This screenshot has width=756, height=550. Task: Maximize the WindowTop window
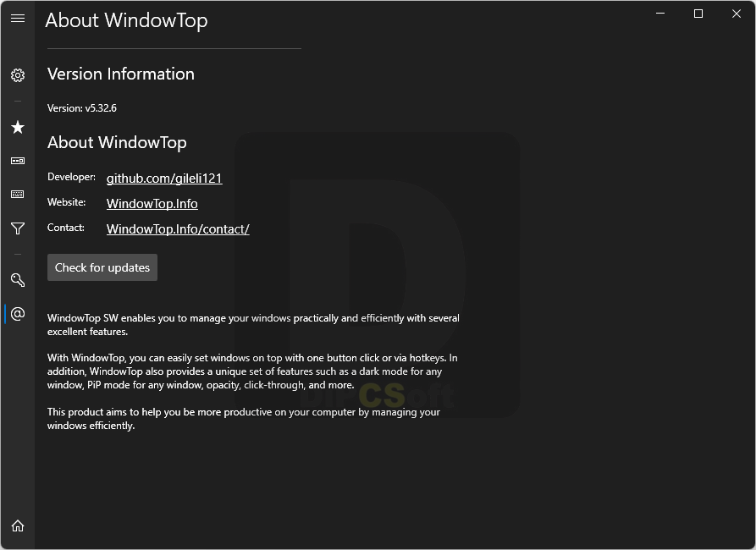tap(698, 14)
